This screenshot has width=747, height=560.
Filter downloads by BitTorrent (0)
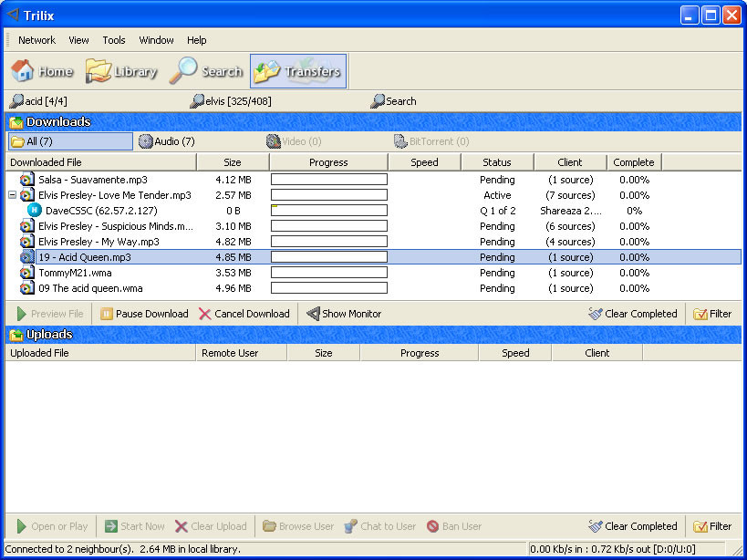coord(431,141)
